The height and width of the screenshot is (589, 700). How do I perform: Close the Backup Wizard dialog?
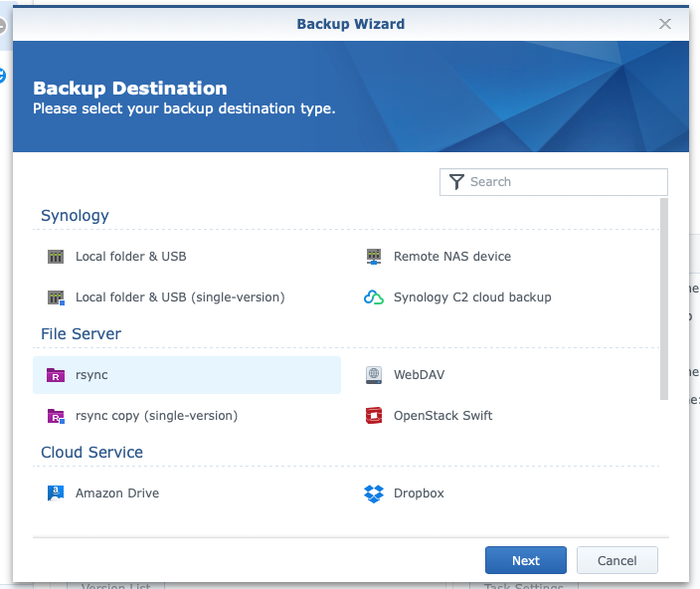[x=665, y=24]
